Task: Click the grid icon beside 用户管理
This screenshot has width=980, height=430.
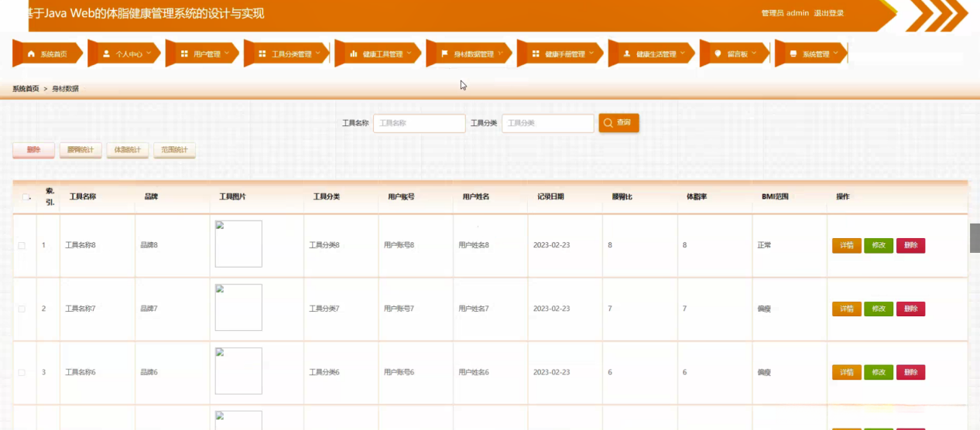Action: click(x=184, y=54)
